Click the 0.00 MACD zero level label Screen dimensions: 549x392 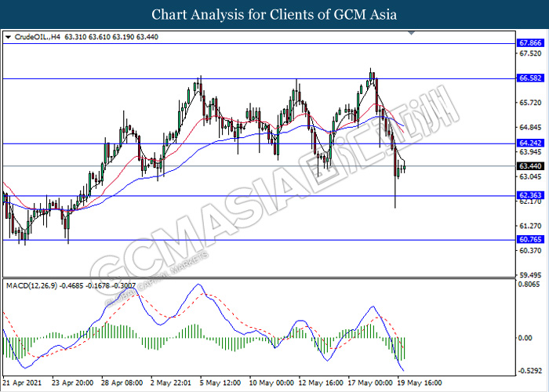point(525,338)
